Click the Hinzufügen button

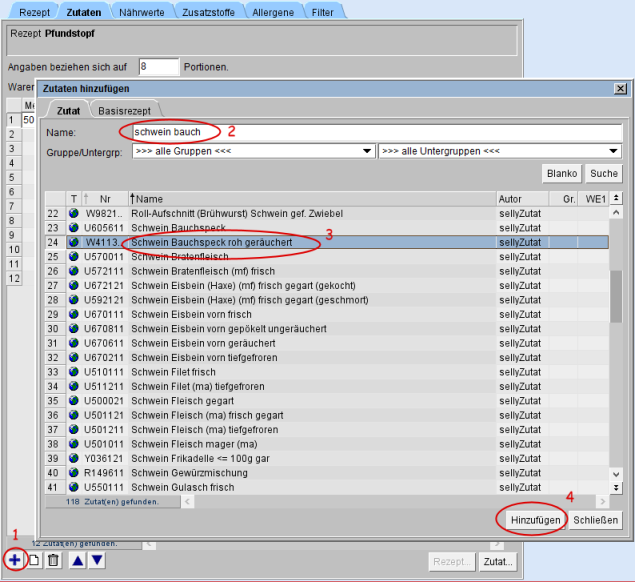(533, 520)
